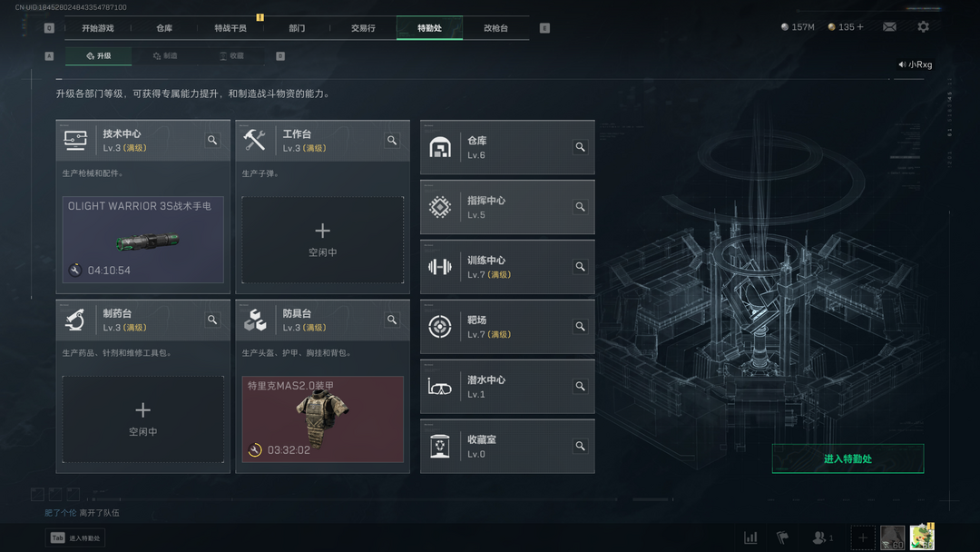This screenshot has height=552, width=980.
Task: Select the 制造 sub-tab
Action: click(165, 55)
